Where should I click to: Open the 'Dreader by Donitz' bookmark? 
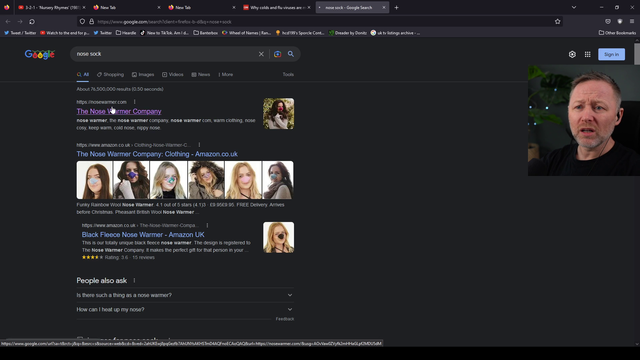(348, 33)
